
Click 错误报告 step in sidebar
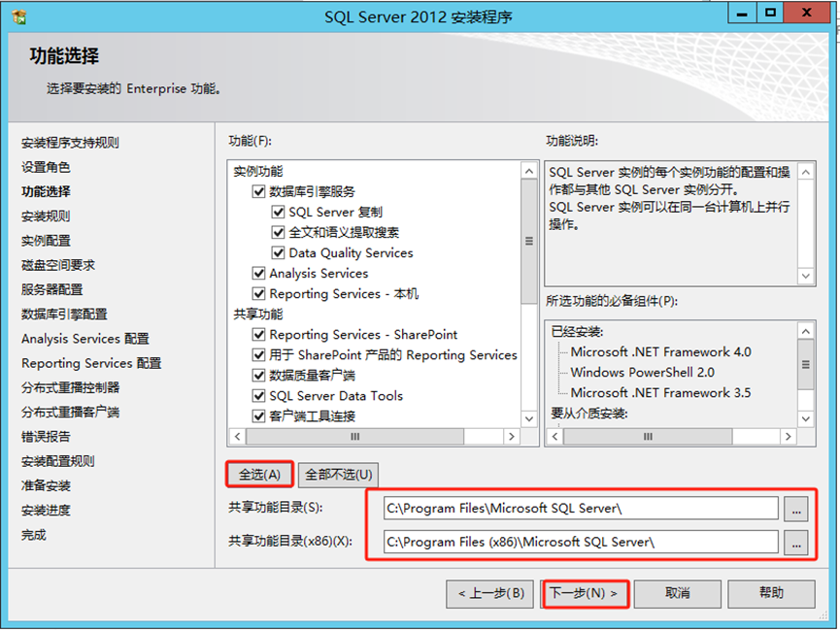46,437
